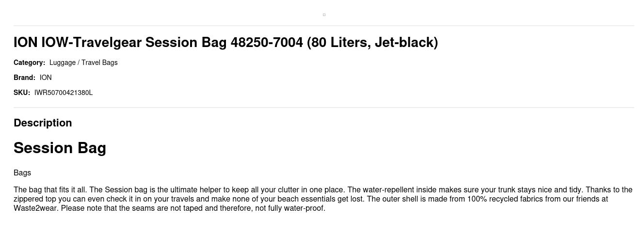
Task: Select the Category label
Action: click(29, 63)
